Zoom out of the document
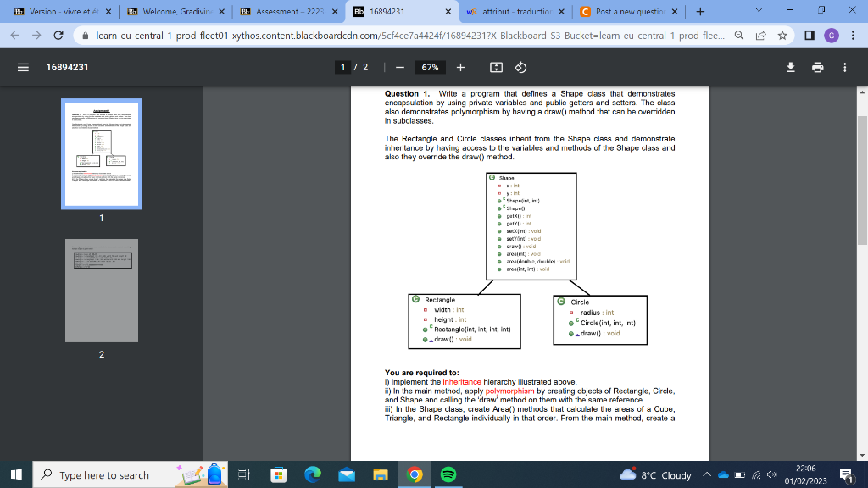Image resolution: width=868 pixels, height=488 pixels. point(398,68)
